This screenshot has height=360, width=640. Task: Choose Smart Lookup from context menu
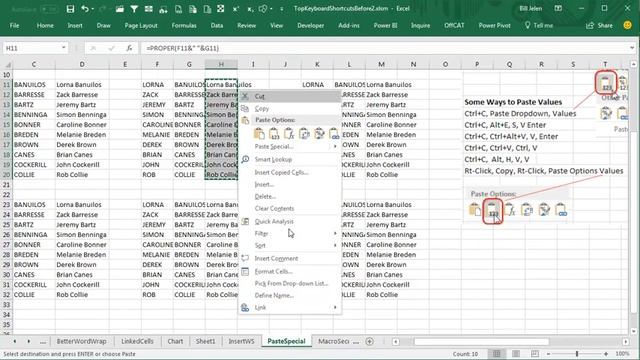click(290, 159)
